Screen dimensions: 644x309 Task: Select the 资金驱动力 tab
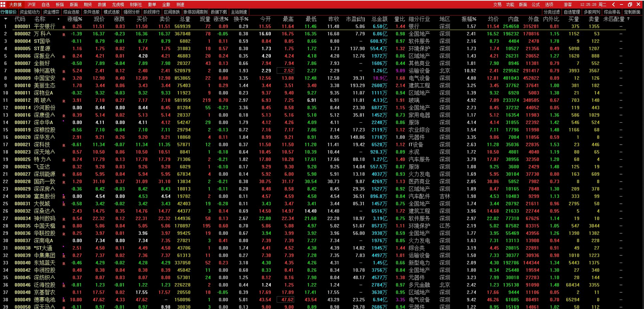point(29,12)
